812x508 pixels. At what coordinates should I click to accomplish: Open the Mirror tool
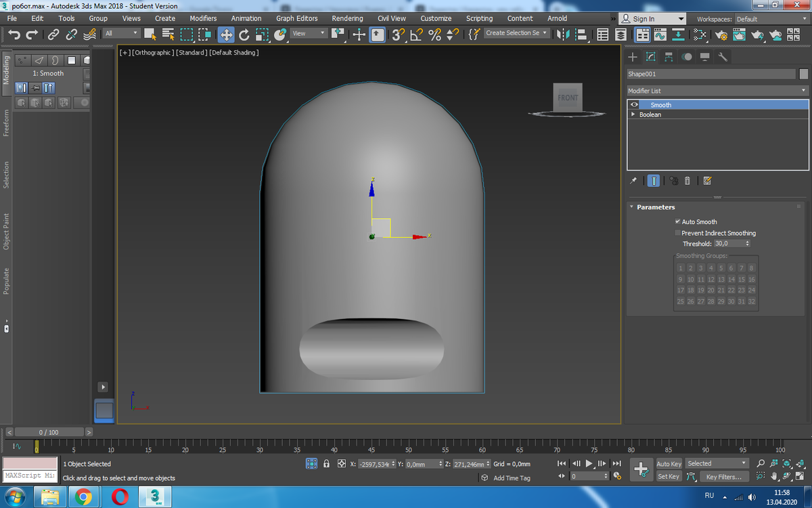[x=563, y=34]
